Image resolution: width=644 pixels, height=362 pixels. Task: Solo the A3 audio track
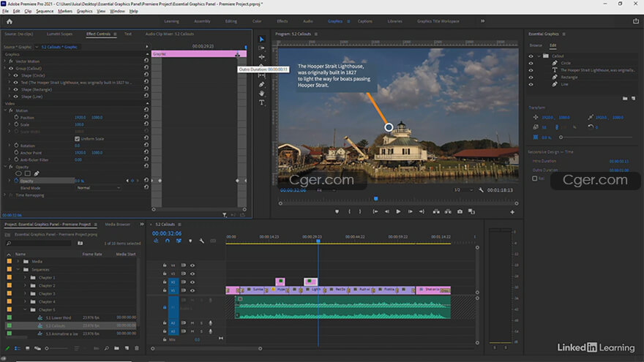(x=201, y=331)
